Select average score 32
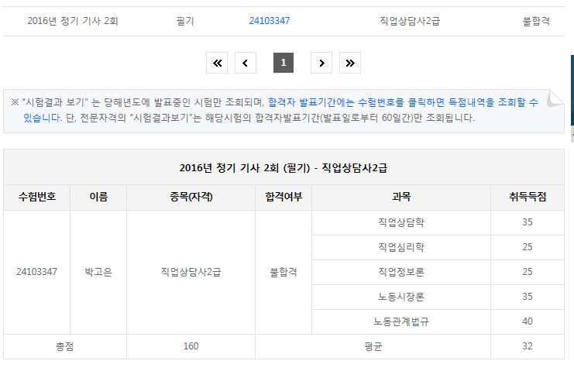574x392 pixels. pos(528,346)
